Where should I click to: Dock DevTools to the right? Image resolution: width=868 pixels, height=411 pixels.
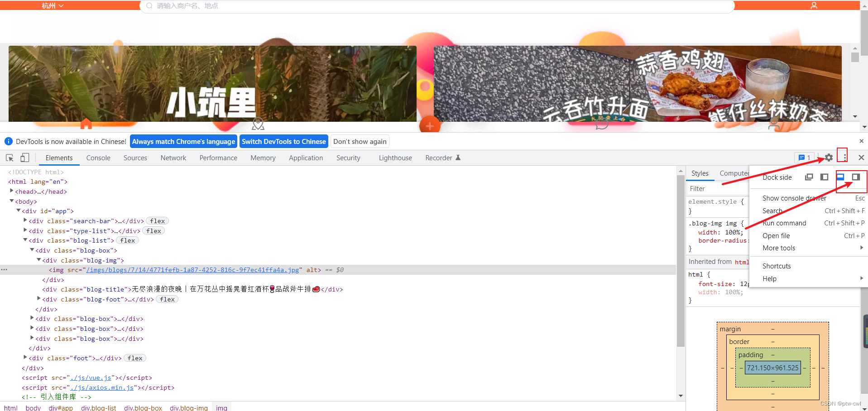856,177
